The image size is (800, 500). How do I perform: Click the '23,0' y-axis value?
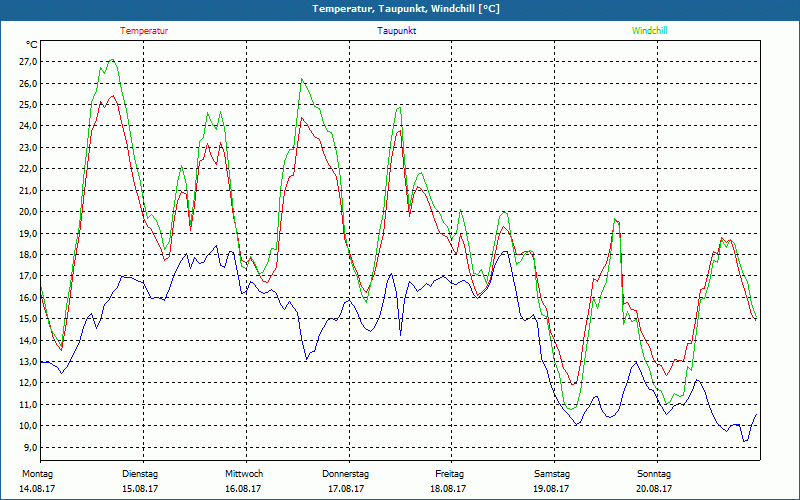point(29,147)
